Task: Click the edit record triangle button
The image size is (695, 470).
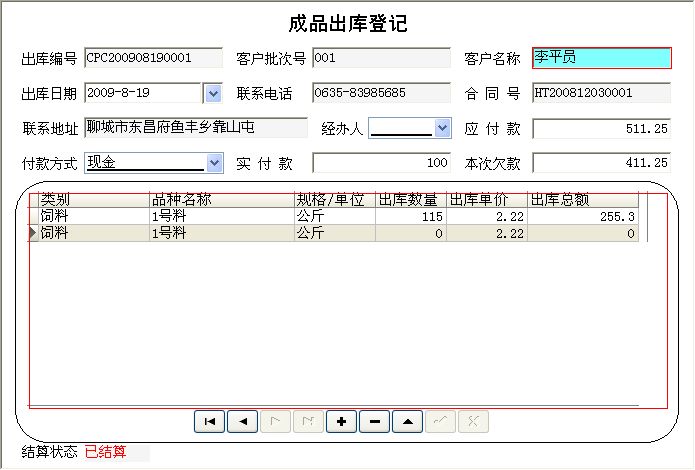Action: tap(407, 422)
